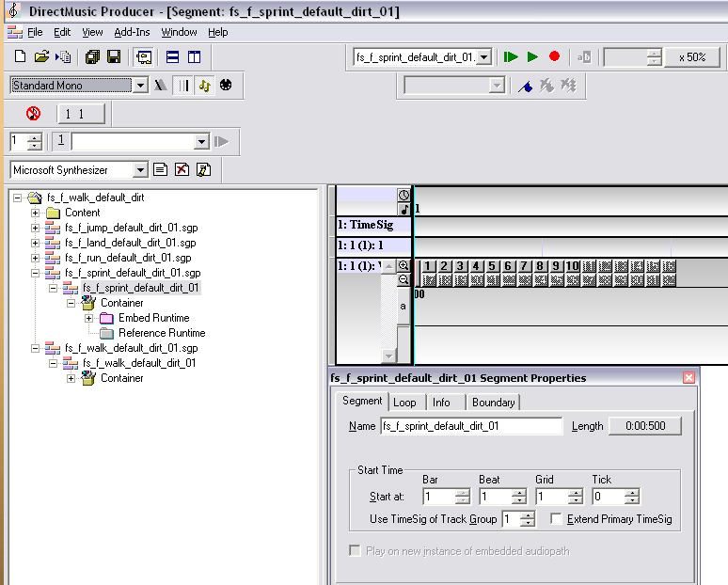Expand fs_f_run_default_dirt_01.sgp
Image resolution: width=728 pixels, height=585 pixels.
pyautogui.click(x=36, y=258)
